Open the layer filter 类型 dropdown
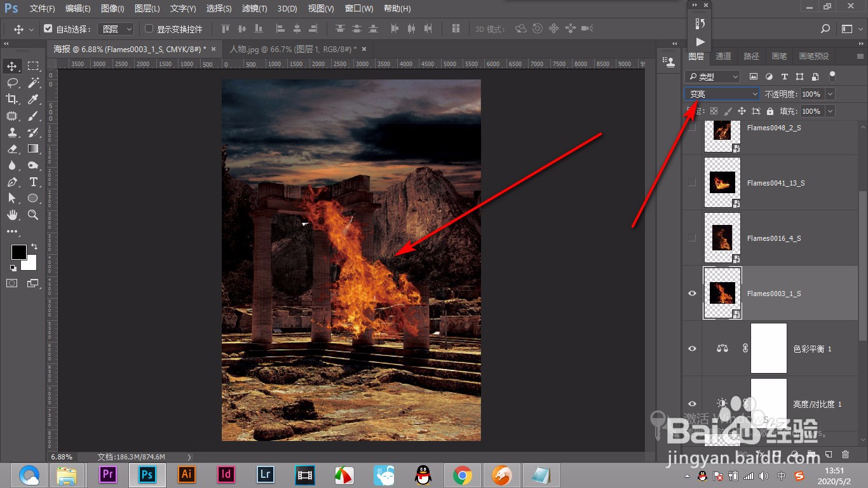 (x=713, y=76)
